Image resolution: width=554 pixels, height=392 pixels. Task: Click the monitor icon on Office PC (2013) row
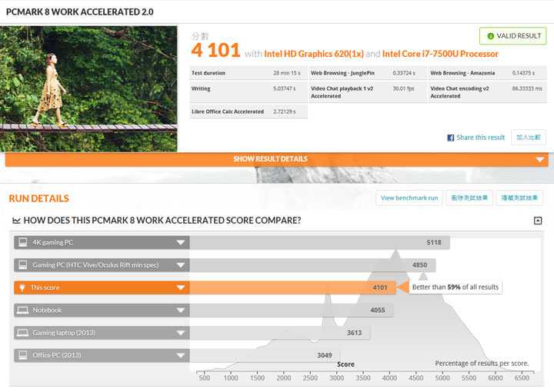tap(23, 356)
